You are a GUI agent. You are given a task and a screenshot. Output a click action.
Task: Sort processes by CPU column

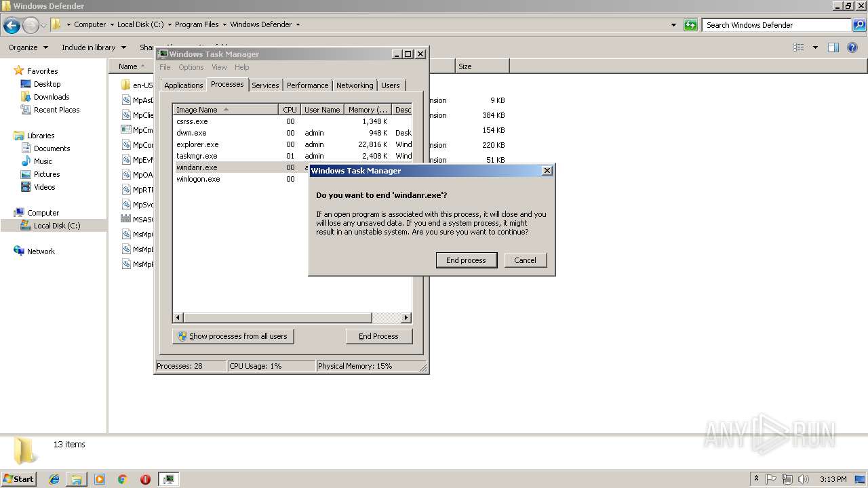pos(290,110)
